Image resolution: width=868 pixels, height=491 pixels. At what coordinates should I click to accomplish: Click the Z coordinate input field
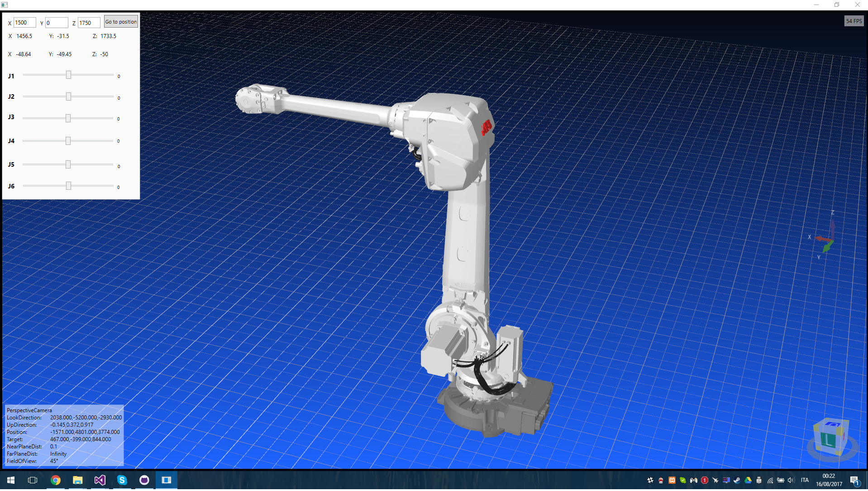tap(89, 23)
